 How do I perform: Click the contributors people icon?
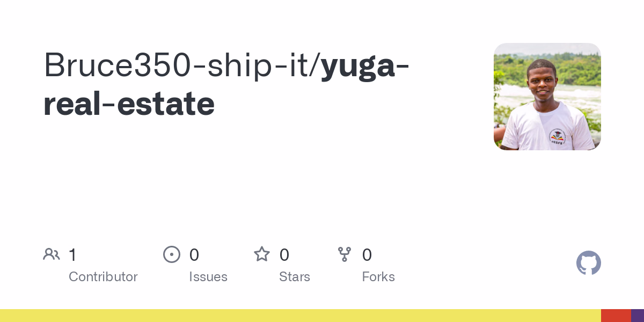click(52, 254)
